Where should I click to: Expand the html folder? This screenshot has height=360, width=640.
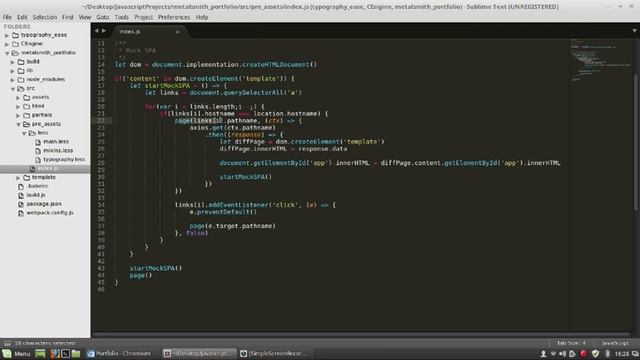18,107
